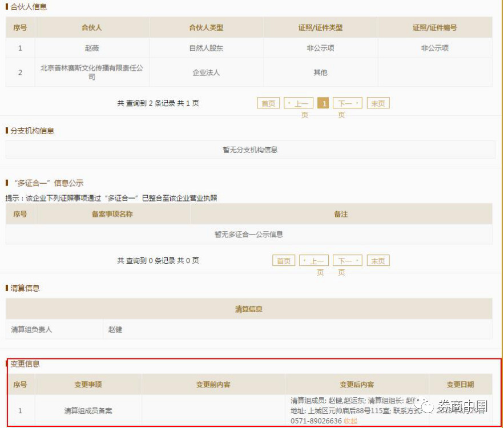The width and height of the screenshot is (504, 428).
Task: Click 证照/证件类型 column header
Action: pos(320,27)
